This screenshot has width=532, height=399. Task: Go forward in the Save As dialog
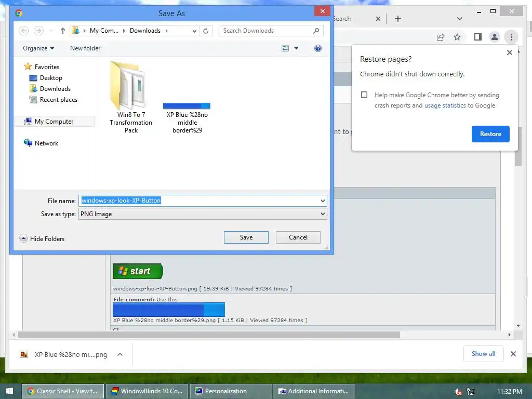tap(38, 31)
